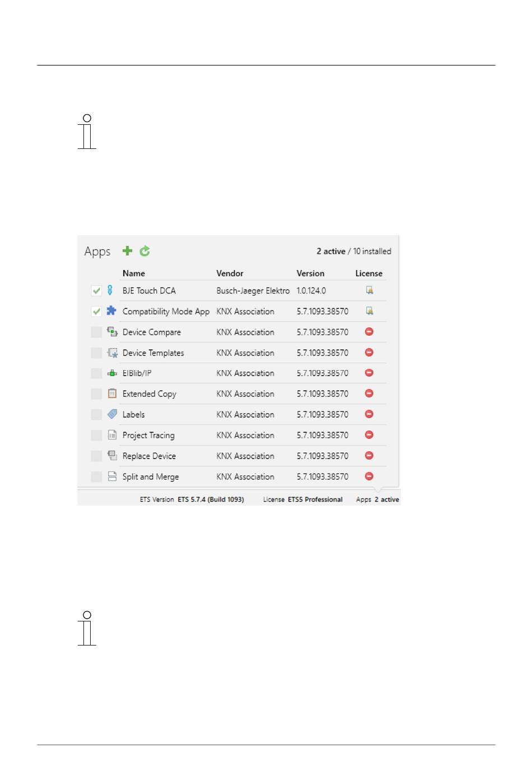Click 'ETS Version ETS 5.7.4 (Build 1093)' status entry

pyautogui.click(x=192, y=499)
